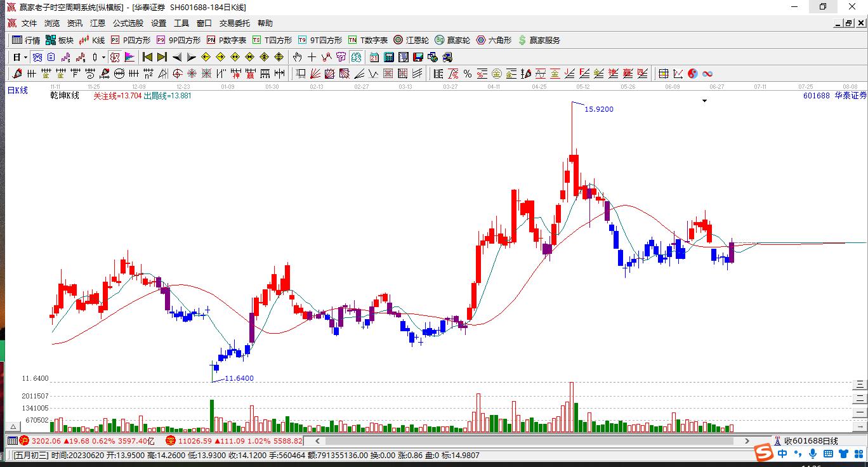Click the 乾坤K线 indicator label

tap(65, 96)
